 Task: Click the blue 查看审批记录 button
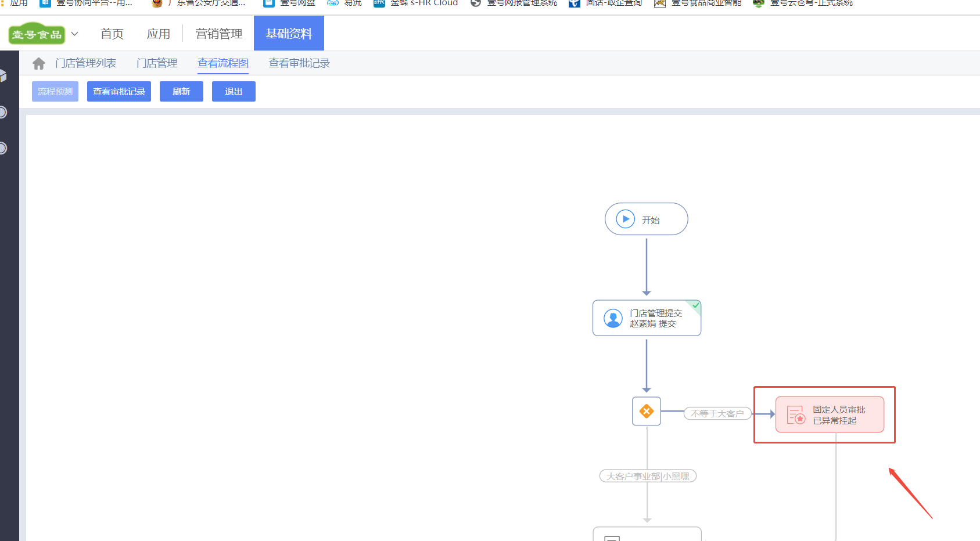[x=119, y=92]
